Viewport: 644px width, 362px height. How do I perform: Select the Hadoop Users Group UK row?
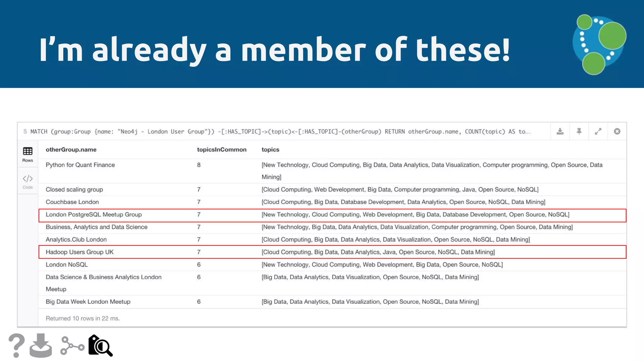pyautogui.click(x=80, y=252)
